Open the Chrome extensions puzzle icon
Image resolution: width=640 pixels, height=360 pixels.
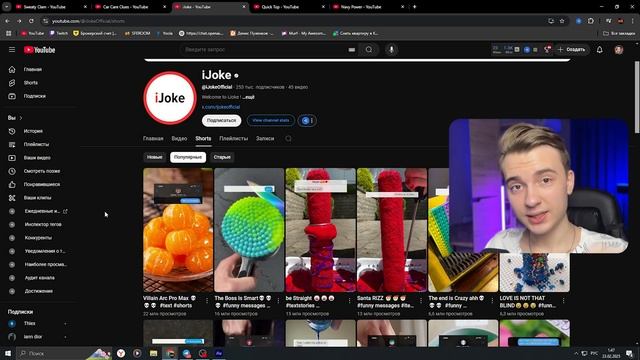coord(591,21)
